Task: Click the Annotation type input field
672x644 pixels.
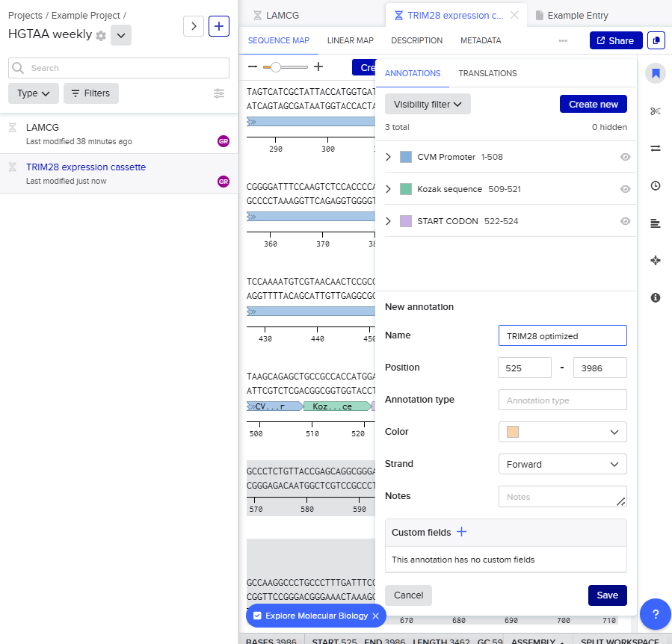Action: 562,400
